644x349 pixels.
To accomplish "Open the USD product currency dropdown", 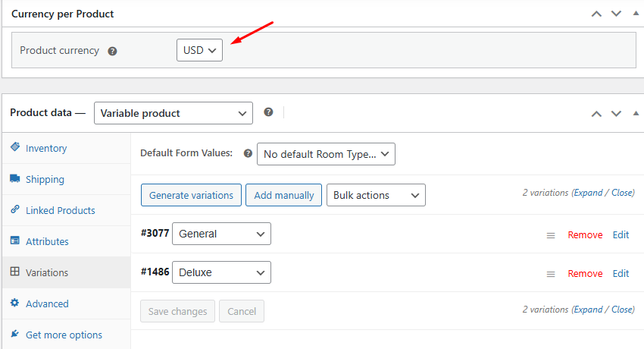I will [199, 50].
